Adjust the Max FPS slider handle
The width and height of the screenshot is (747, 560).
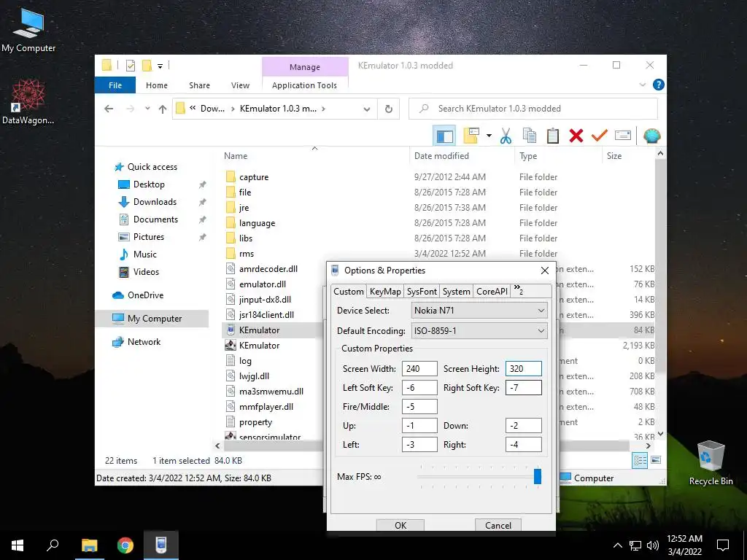(x=538, y=476)
